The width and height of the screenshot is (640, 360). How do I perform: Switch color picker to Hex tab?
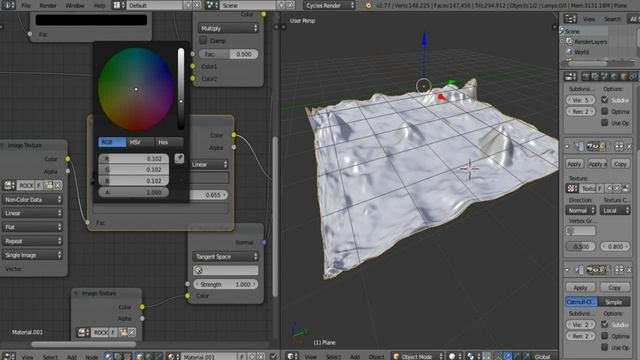(x=169, y=142)
